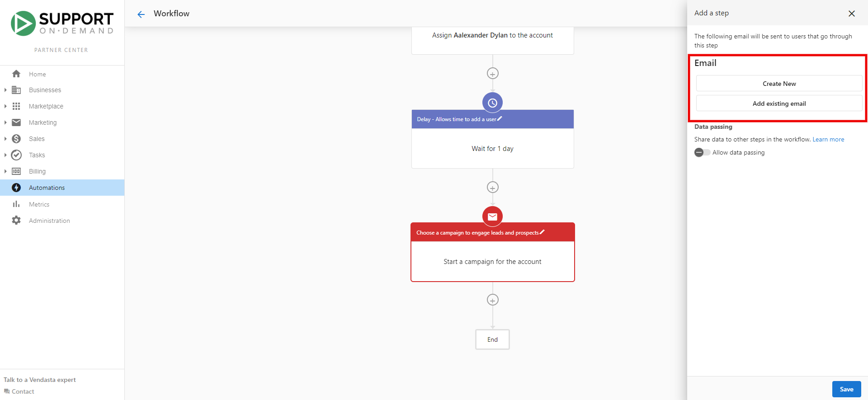This screenshot has height=400, width=868.
Task: Go back using the Workflow arrow
Action: (141, 14)
